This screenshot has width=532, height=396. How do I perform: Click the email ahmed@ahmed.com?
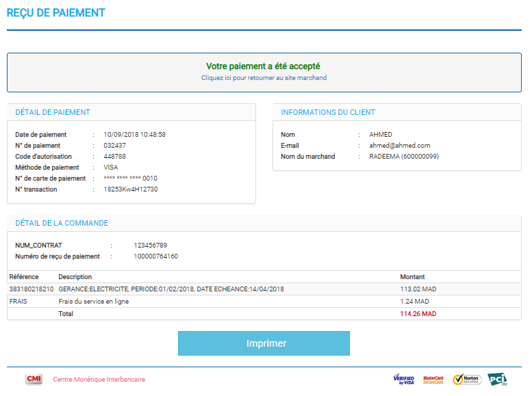tap(400, 146)
